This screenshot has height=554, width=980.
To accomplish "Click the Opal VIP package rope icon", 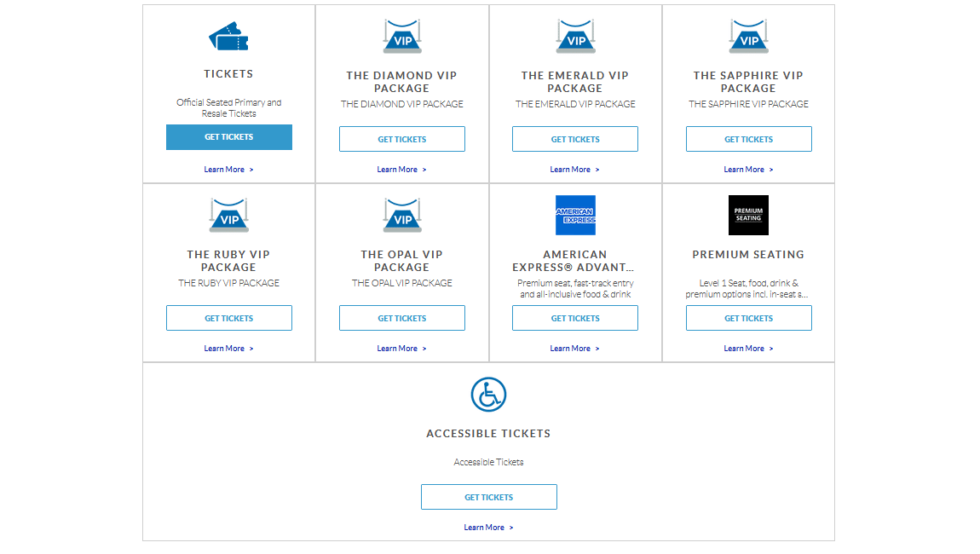I will tap(402, 216).
